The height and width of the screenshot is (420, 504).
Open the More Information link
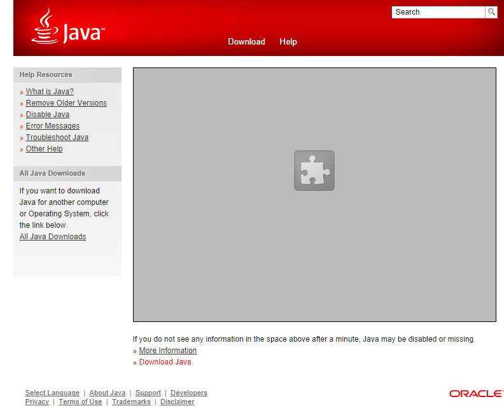click(x=168, y=351)
